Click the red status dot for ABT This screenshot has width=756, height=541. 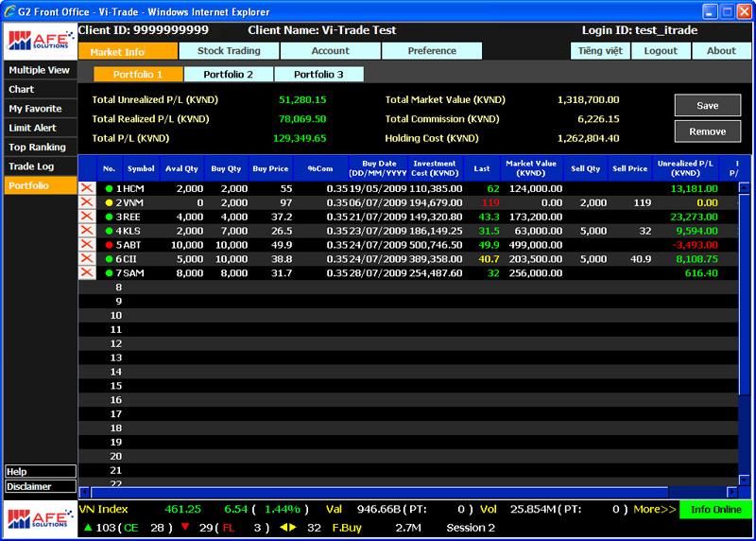[109, 245]
